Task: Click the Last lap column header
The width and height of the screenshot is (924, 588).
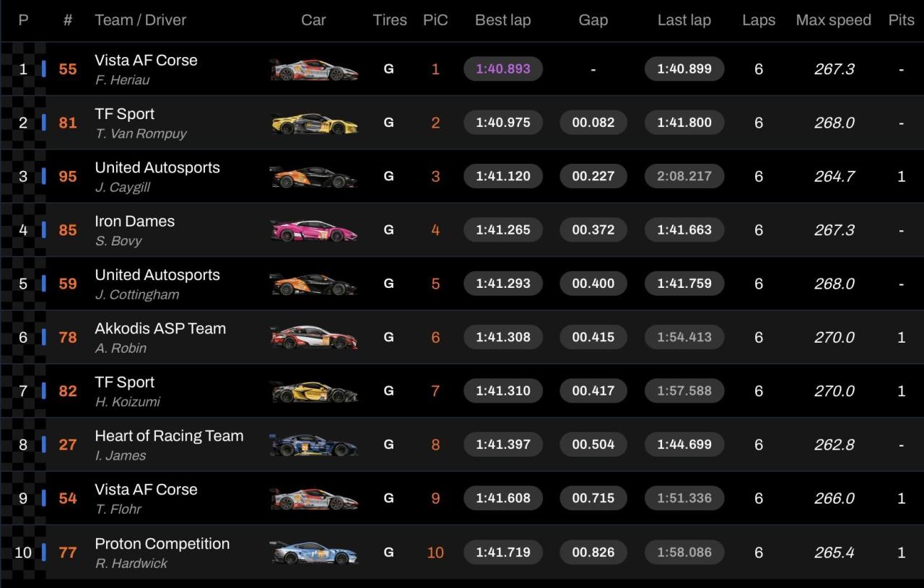Action: [684, 20]
